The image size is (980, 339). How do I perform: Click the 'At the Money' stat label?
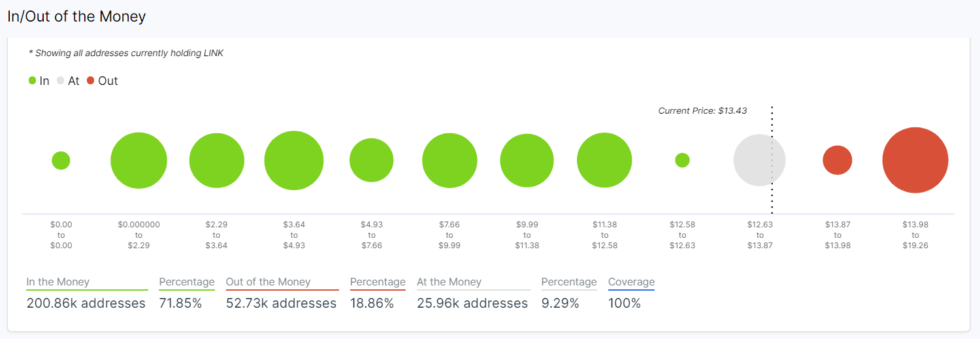point(449,282)
